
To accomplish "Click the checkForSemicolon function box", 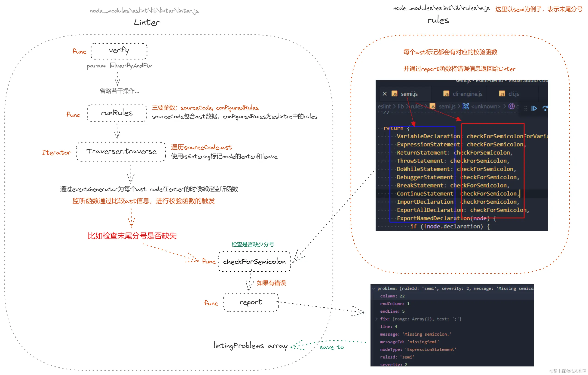I will coord(254,262).
